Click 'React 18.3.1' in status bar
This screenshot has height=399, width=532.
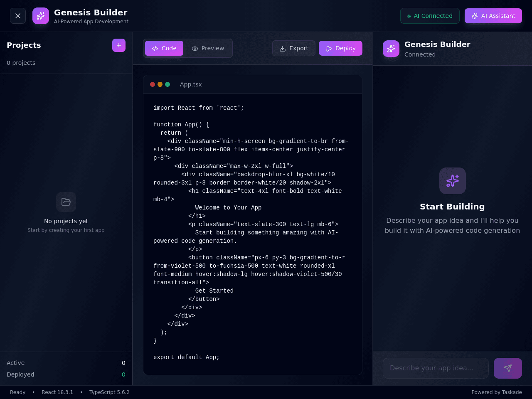click(57, 392)
